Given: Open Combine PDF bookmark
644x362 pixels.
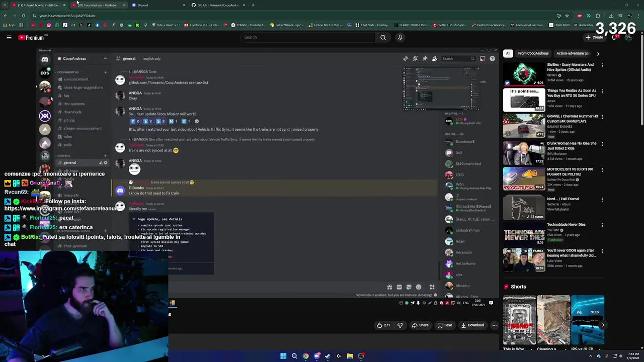Looking at the screenshot, I should [x=202, y=25].
